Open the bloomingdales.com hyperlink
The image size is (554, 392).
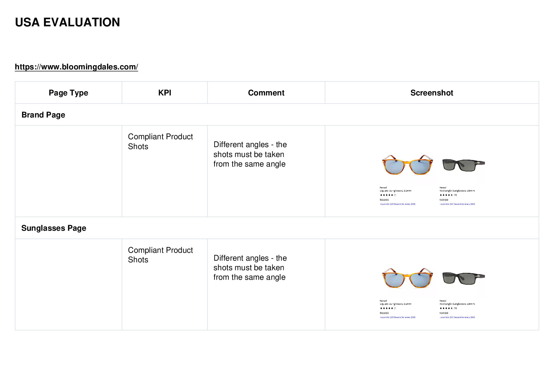coord(76,67)
